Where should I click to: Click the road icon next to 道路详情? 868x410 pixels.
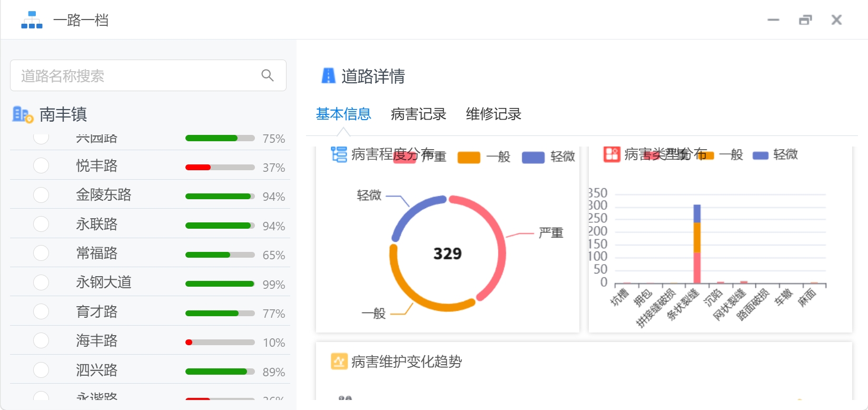click(328, 76)
